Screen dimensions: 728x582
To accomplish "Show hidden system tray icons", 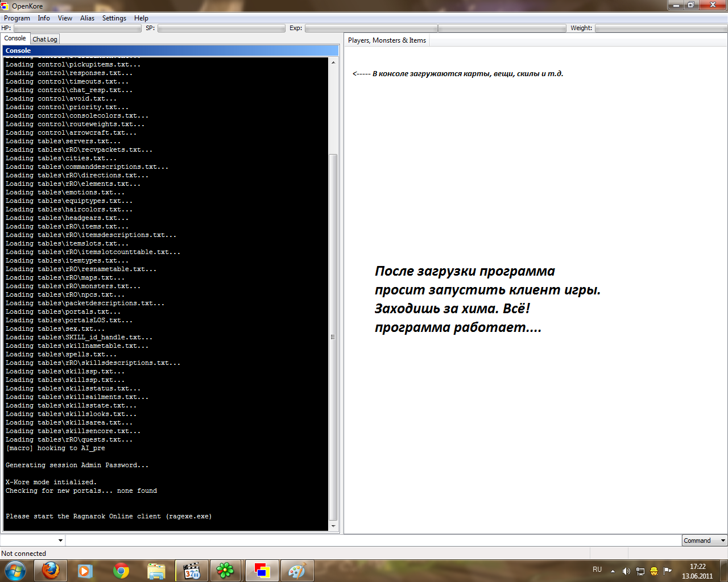I will [613, 571].
